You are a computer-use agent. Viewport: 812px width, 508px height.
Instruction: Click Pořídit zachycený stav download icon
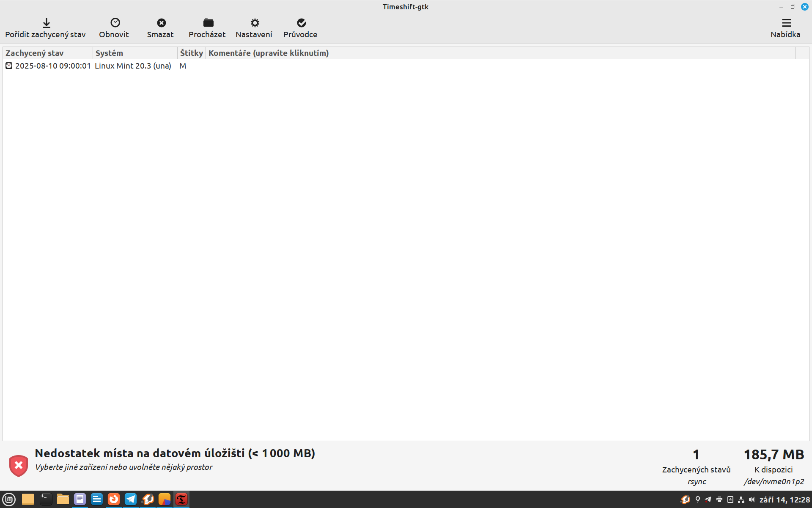point(46,23)
